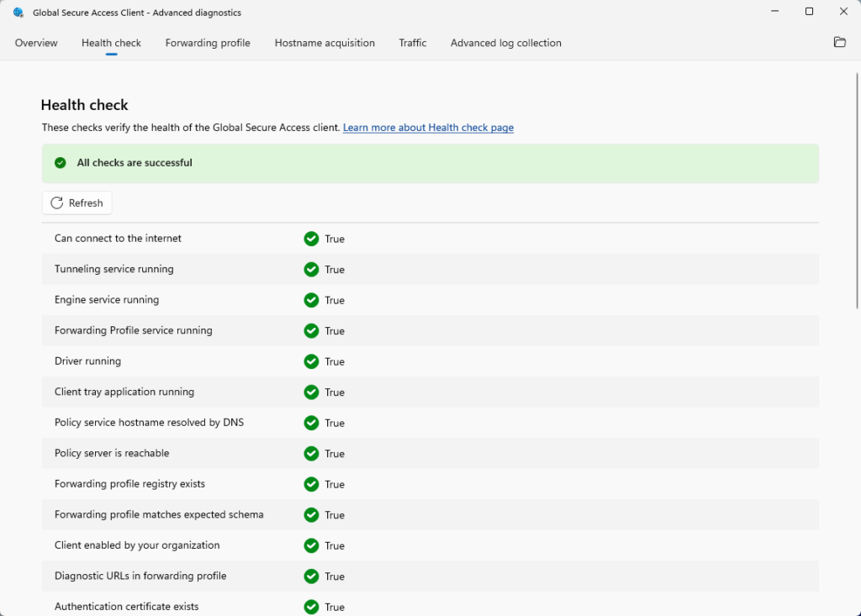Viewport: 861px width, 616px height.
Task: Click the Global Secure Access app icon in title bar
Action: [18, 12]
